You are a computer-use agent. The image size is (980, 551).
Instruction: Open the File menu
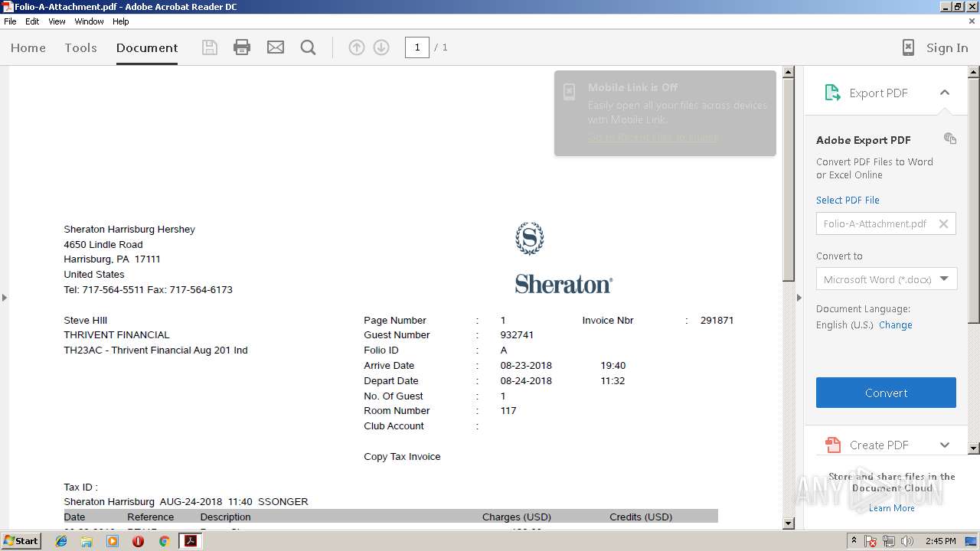pos(10,21)
